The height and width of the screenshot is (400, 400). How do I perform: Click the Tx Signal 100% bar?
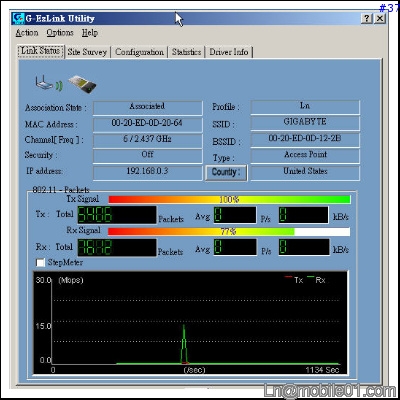coord(229,199)
